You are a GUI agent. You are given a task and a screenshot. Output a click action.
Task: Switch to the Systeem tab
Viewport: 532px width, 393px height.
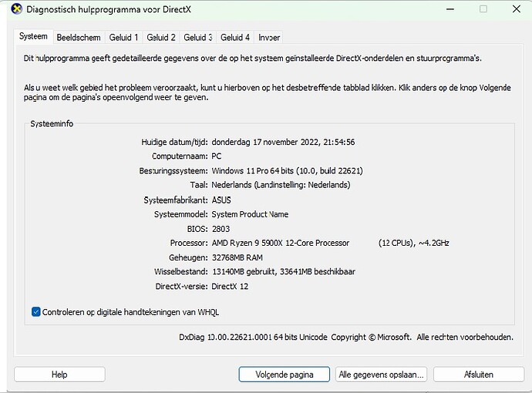point(33,36)
